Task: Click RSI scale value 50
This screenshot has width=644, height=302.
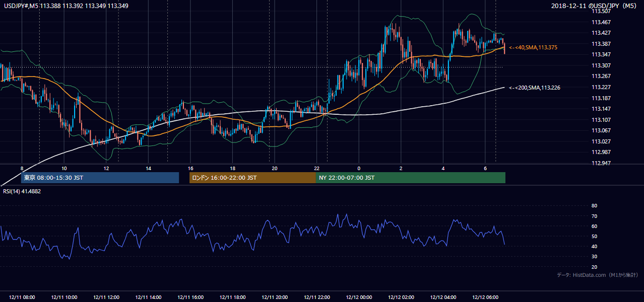Action: tap(594, 237)
